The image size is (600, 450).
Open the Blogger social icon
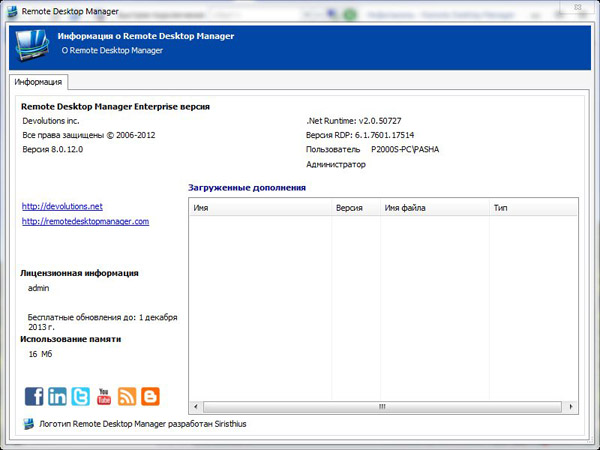click(x=150, y=396)
